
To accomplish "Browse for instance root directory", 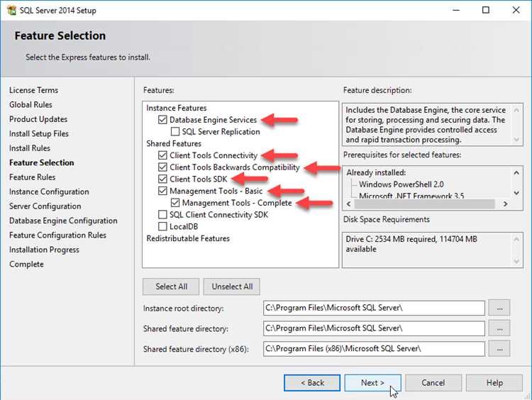I will coord(499,308).
